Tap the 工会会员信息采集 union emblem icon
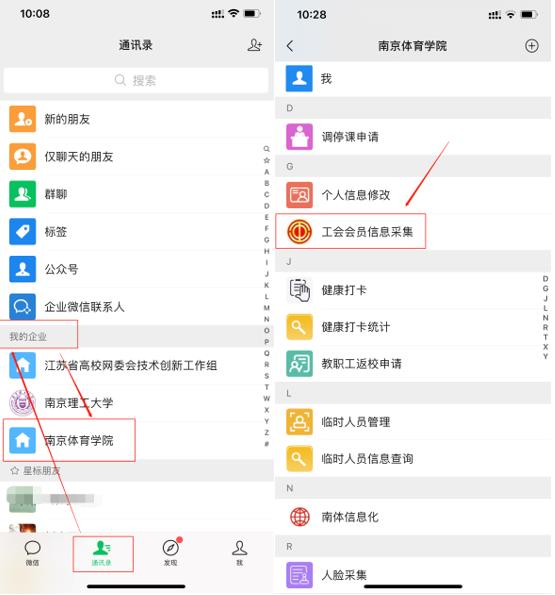 (x=299, y=231)
